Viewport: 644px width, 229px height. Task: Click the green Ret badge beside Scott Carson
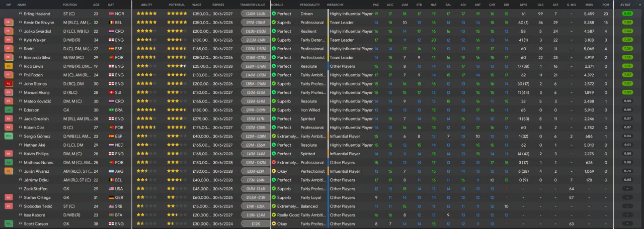9,223
